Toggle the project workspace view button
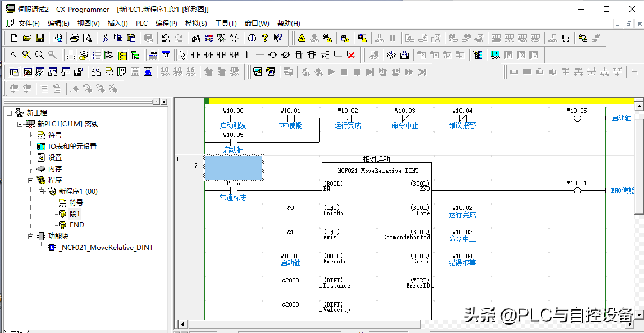Image resolution: width=644 pixels, height=333 pixels. pos(15,72)
